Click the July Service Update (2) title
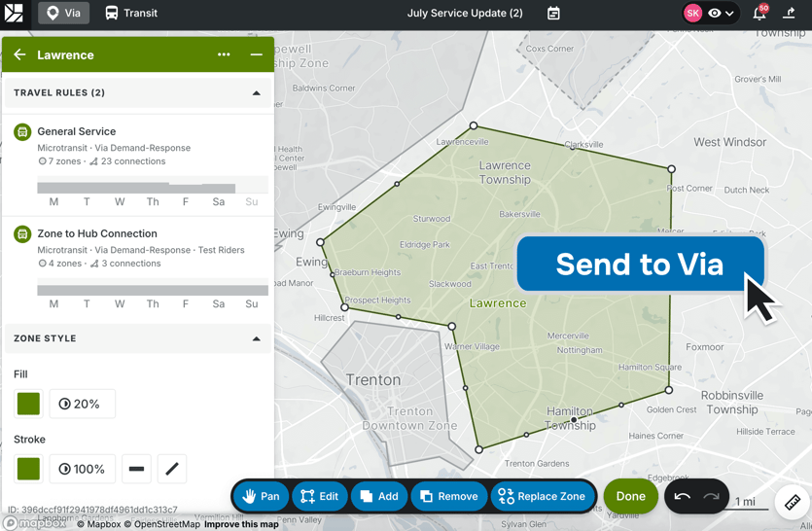812x531 pixels. (x=465, y=13)
